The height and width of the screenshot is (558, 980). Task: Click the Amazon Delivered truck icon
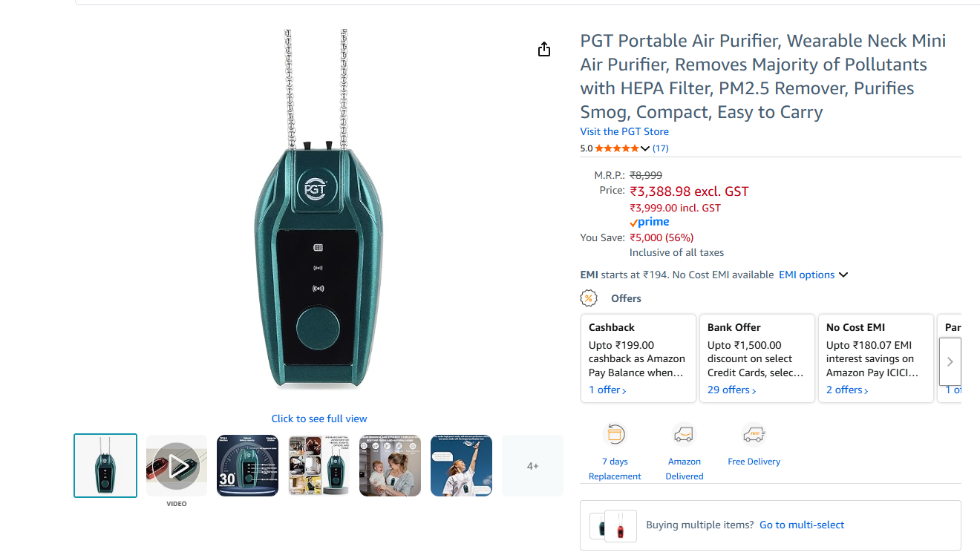tap(683, 434)
